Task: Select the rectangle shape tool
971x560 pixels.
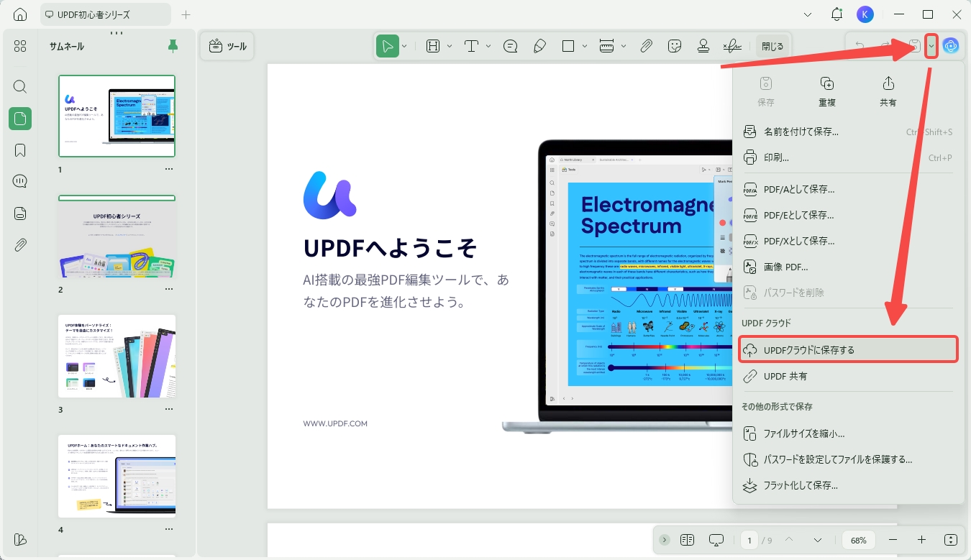Action: (568, 46)
